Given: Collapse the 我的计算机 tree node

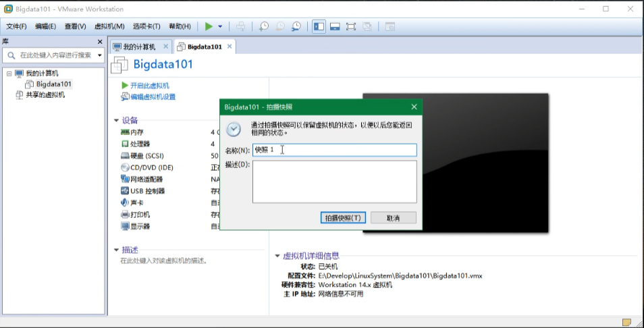Looking at the screenshot, I should (x=9, y=74).
